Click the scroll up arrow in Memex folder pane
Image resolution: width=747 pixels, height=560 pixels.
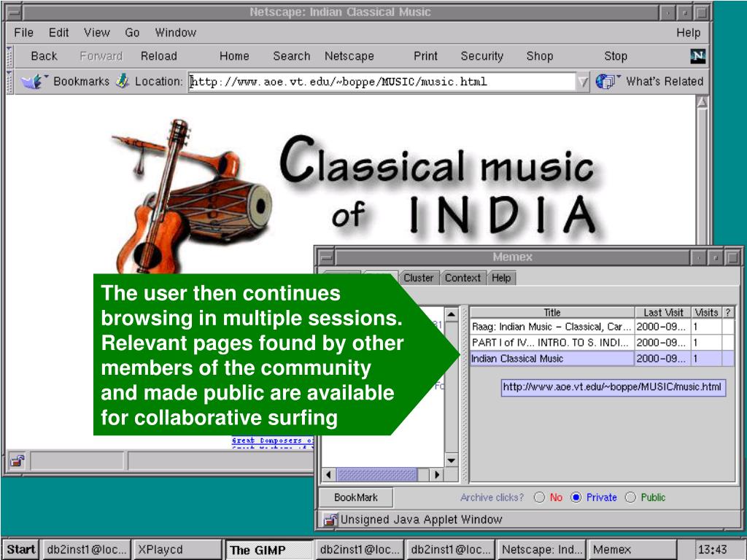451,315
